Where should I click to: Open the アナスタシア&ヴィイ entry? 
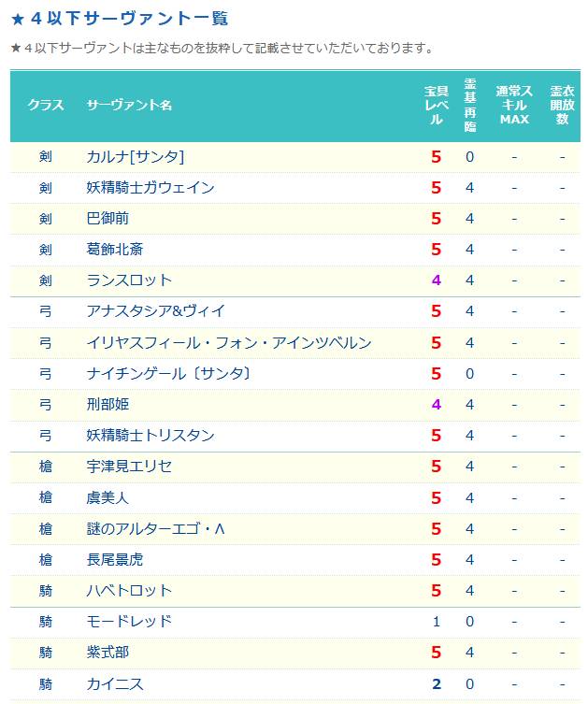(155, 310)
